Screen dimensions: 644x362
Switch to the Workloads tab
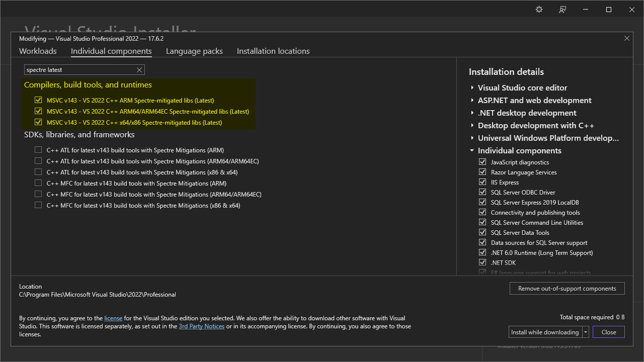click(38, 51)
